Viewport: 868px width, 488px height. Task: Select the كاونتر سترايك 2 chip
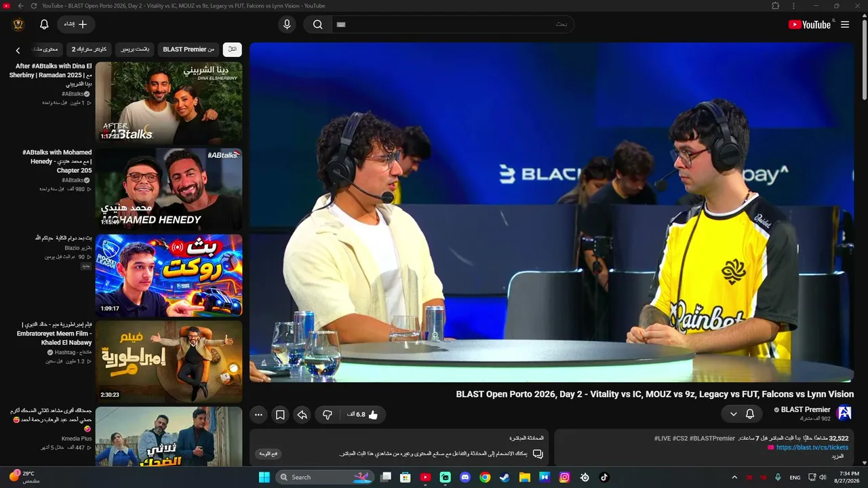pos(90,49)
